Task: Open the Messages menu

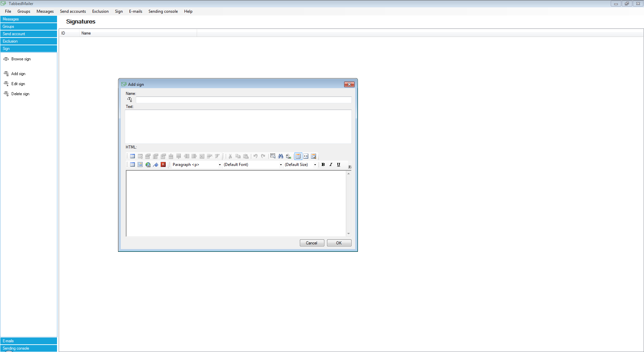Action: tap(45, 11)
